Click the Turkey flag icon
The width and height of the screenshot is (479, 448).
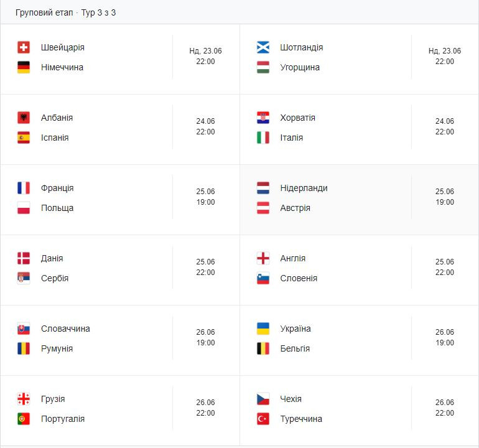pyautogui.click(x=263, y=419)
